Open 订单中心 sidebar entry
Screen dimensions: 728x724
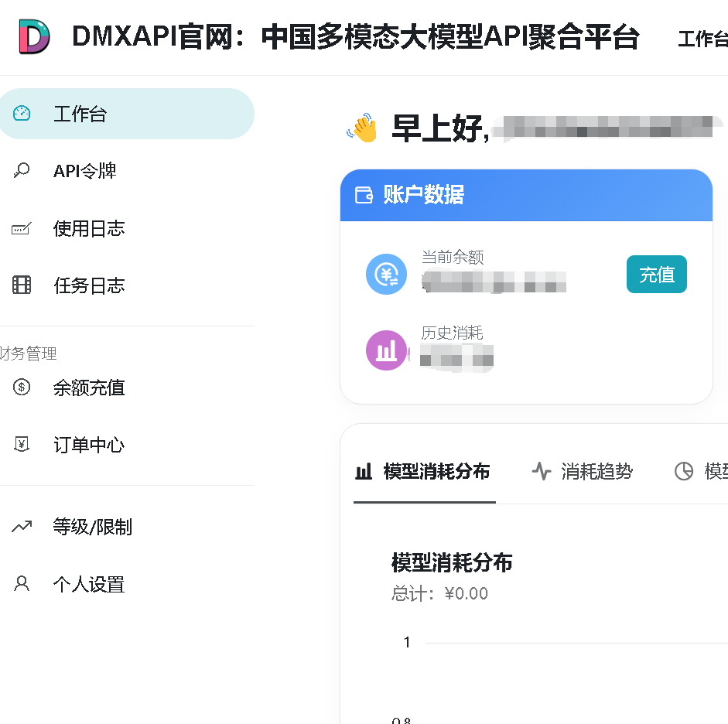coord(127,445)
